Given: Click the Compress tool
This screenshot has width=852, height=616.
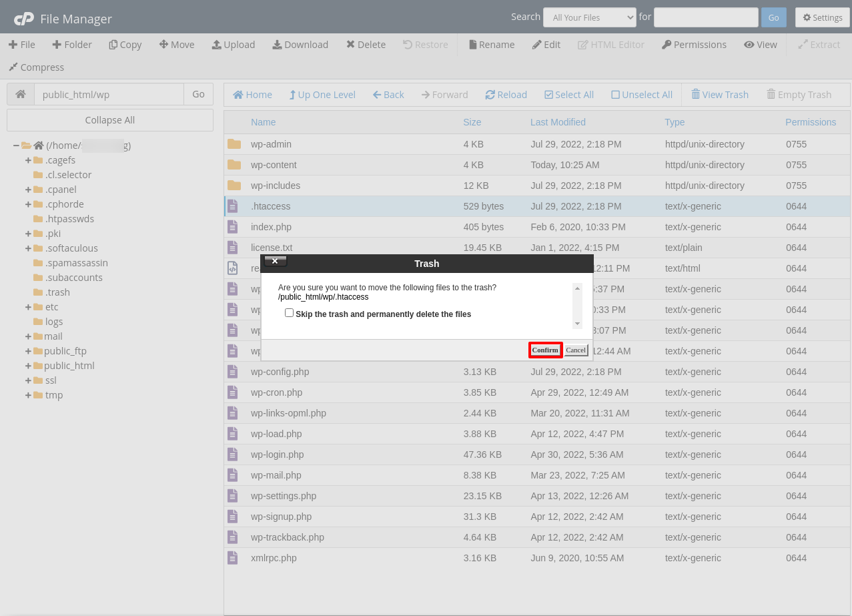Looking at the screenshot, I should 36,67.
